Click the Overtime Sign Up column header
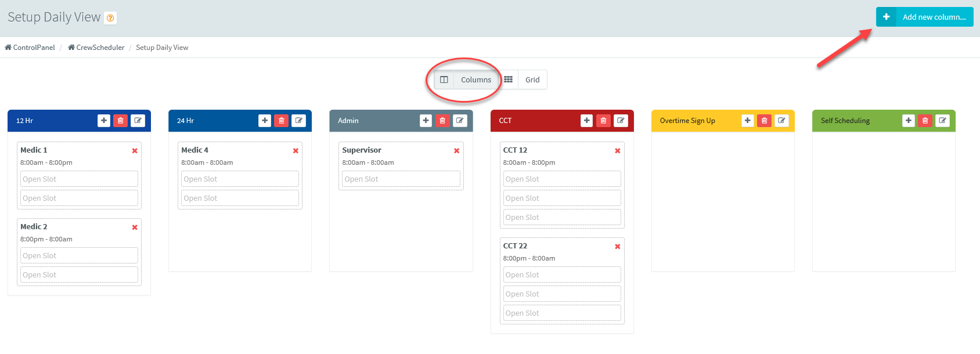 click(x=723, y=121)
